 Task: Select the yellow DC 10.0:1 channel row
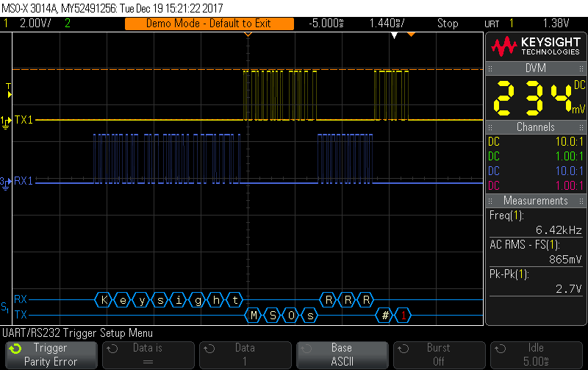coord(536,142)
